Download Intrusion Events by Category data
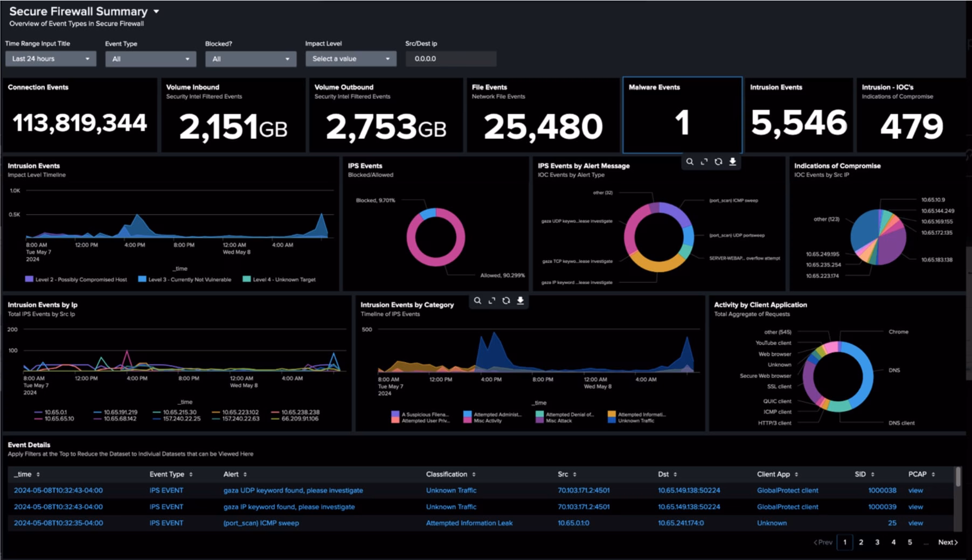972x560 pixels. point(520,300)
